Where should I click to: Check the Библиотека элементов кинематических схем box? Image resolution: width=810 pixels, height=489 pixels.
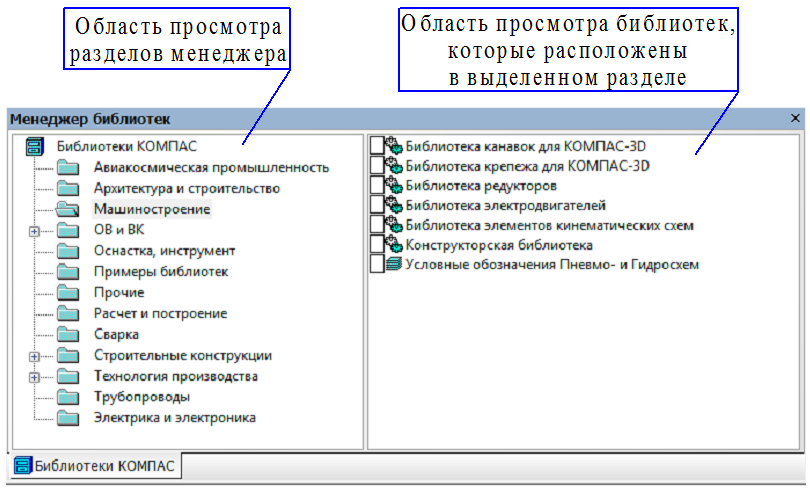(x=377, y=225)
